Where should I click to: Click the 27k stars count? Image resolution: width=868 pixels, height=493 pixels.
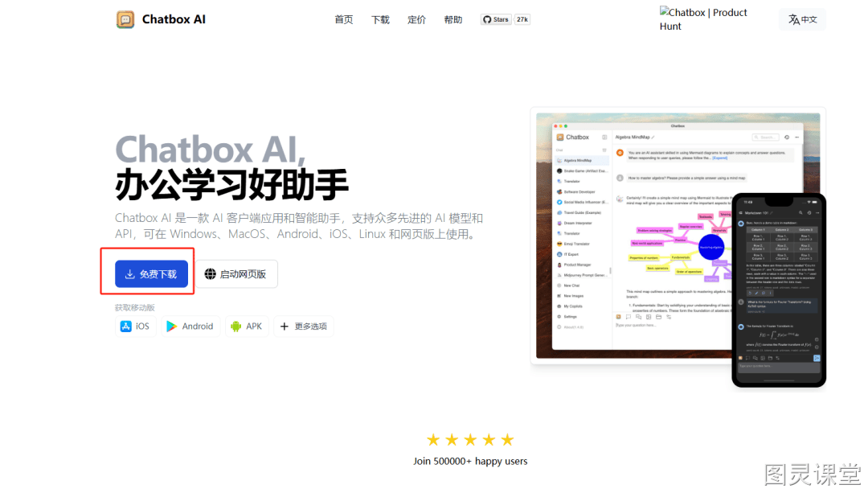(522, 19)
